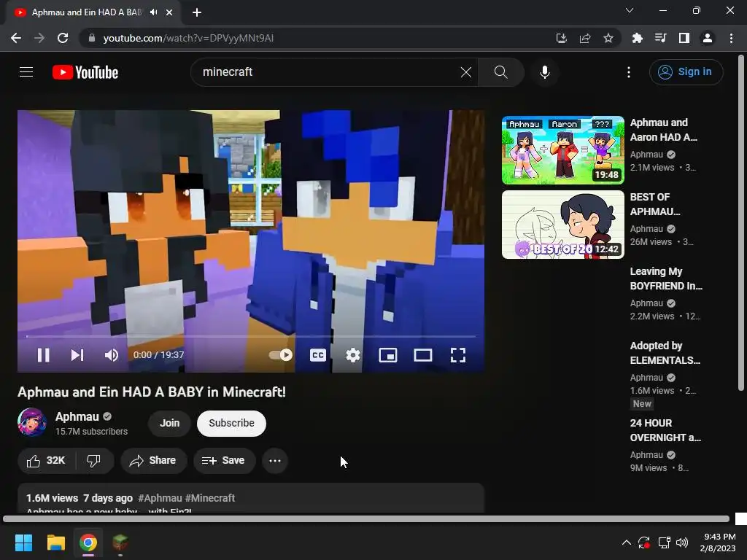Skip to the next video
Viewport: 747px width, 560px height.
pos(77,355)
